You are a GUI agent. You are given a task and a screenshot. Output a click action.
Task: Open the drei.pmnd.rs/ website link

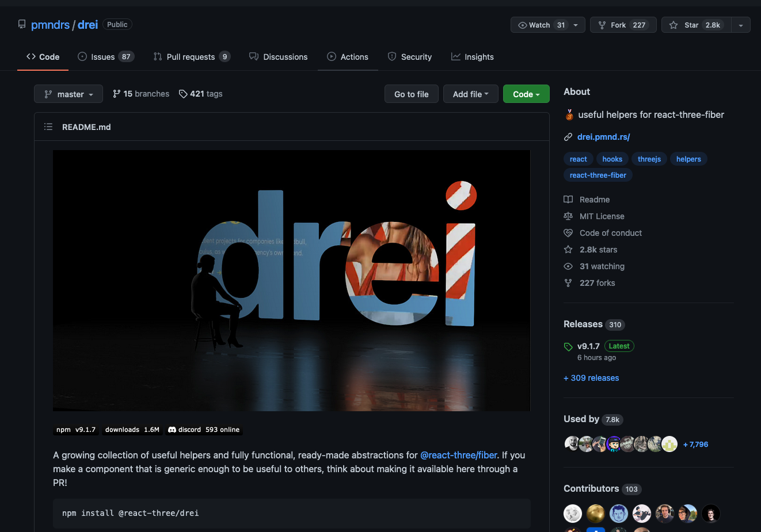(x=603, y=137)
